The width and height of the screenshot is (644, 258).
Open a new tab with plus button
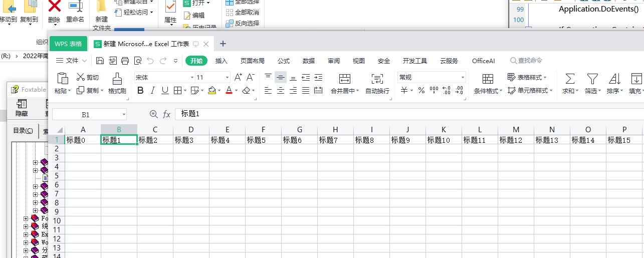tap(224, 44)
